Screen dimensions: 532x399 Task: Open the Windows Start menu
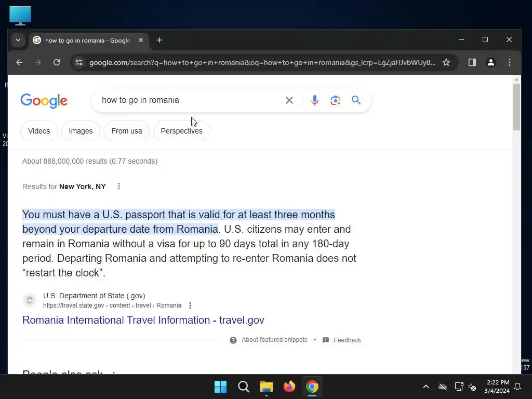(x=220, y=387)
